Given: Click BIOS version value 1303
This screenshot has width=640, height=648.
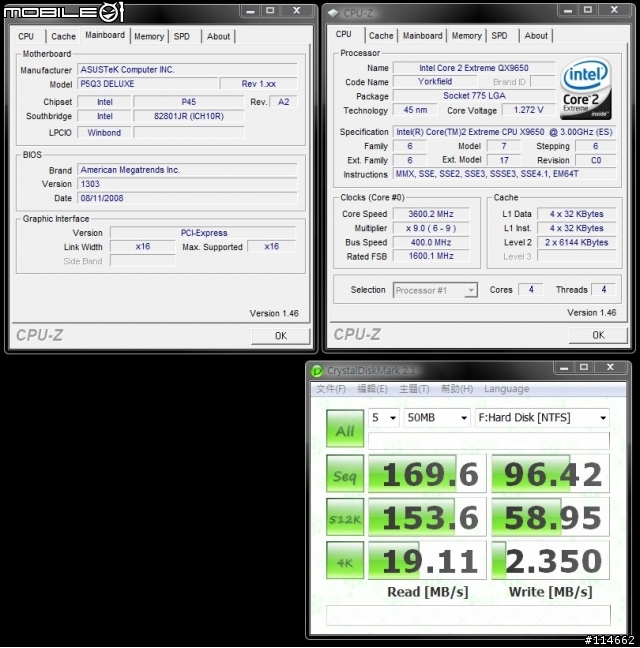Looking at the screenshot, I should coord(187,184).
